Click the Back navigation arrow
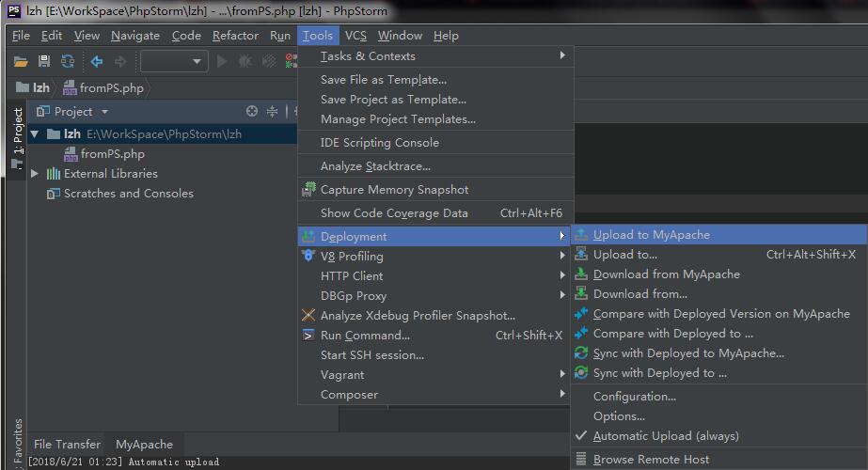 [x=97, y=61]
